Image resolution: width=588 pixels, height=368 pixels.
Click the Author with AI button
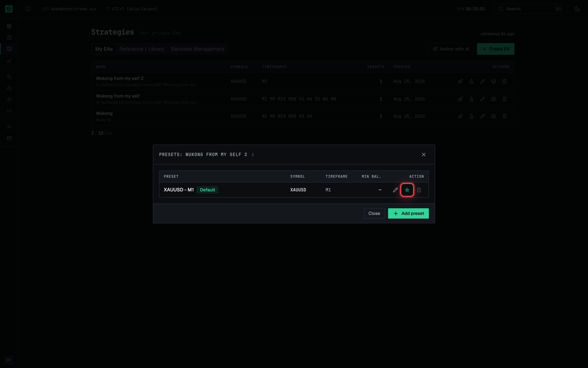pyautogui.click(x=451, y=49)
